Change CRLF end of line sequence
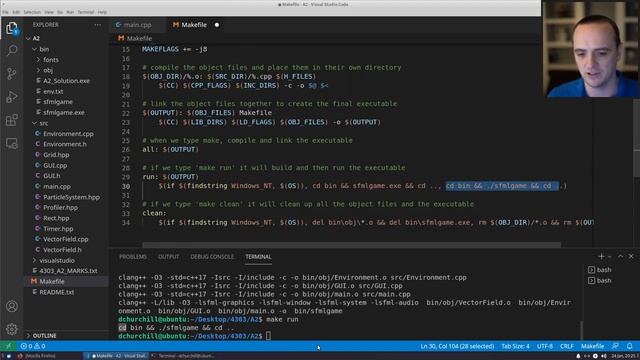The image size is (640, 360). 567,346
